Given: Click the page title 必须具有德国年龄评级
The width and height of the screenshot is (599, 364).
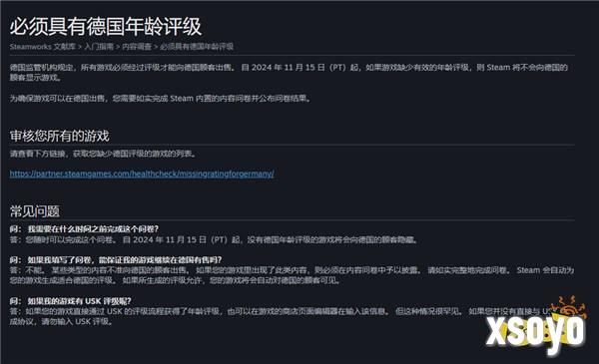Looking at the screenshot, I should coord(106,26).
